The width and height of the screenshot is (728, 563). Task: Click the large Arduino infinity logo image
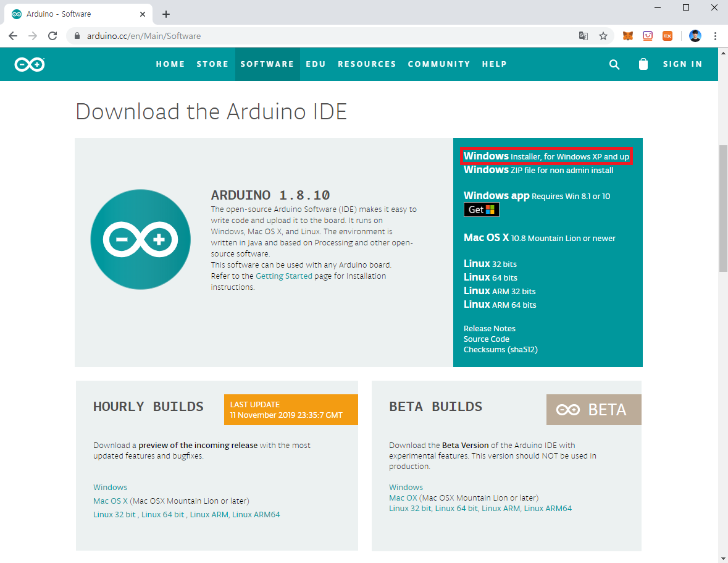click(141, 239)
